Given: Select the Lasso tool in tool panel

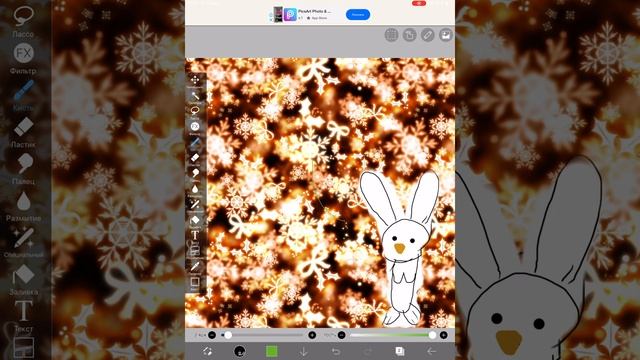Looking at the screenshot, I should (195, 111).
